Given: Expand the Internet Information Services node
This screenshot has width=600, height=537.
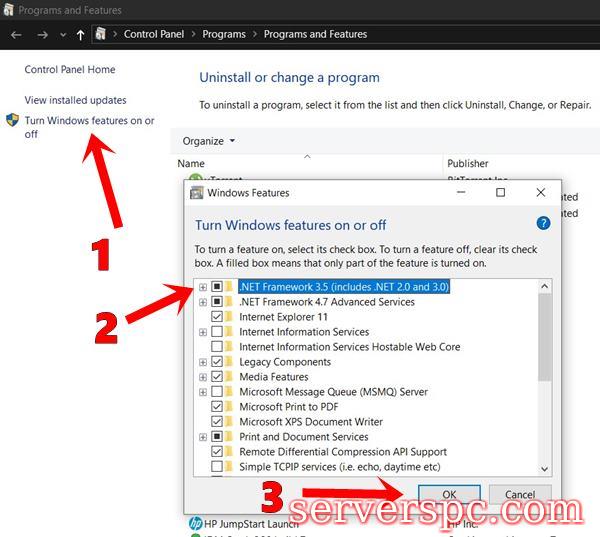Looking at the screenshot, I should [203, 332].
